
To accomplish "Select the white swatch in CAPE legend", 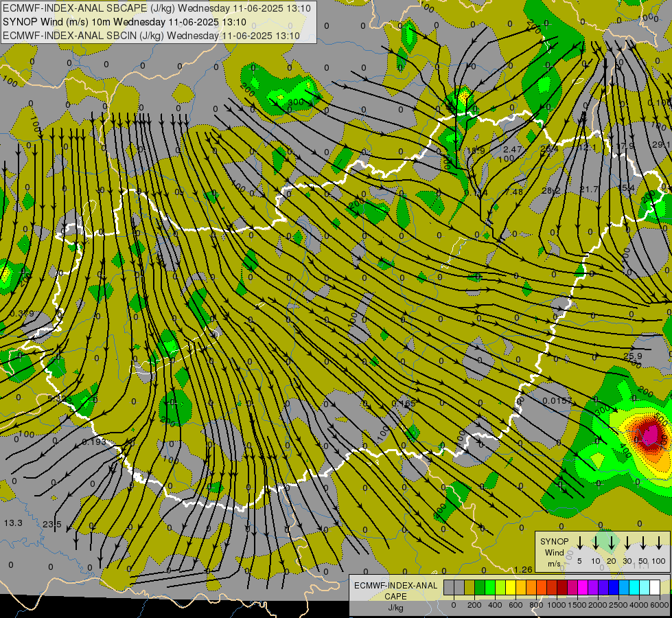I will (x=655, y=588).
